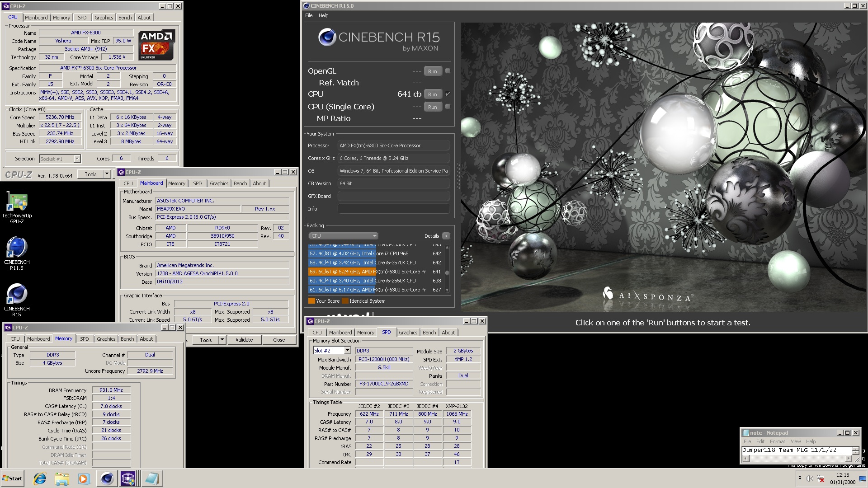This screenshot has height=488, width=868.
Task: Click Validate button in Mainboard window
Action: point(244,340)
